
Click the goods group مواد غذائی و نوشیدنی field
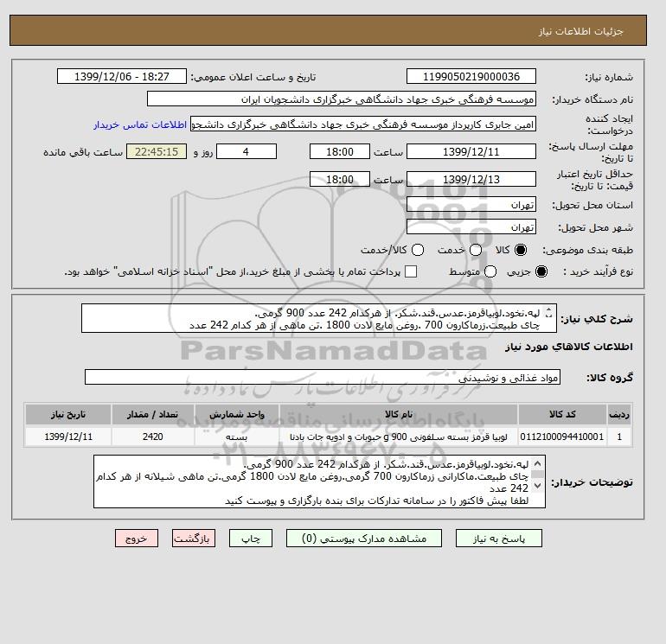click(x=323, y=377)
